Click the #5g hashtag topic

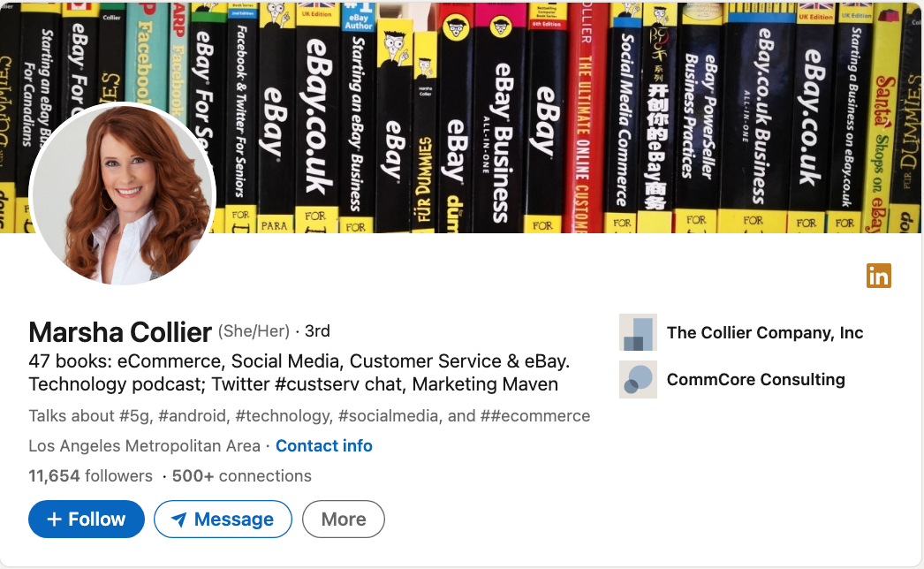coord(134,415)
